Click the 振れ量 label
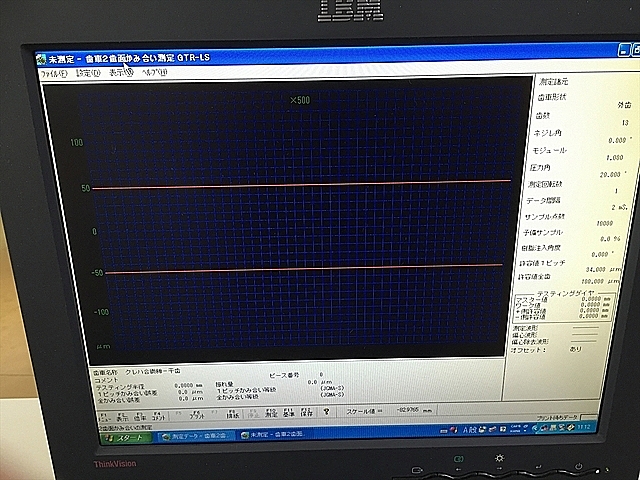The image size is (640, 480). (x=224, y=384)
